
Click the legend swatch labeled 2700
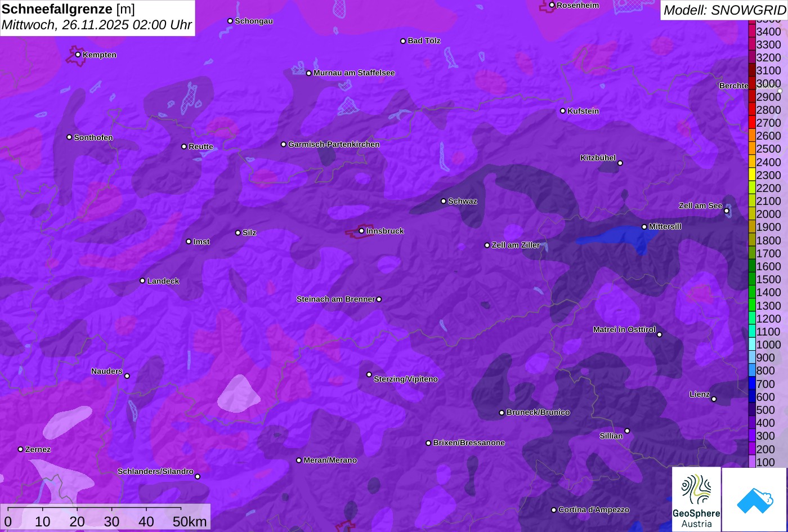752,122
